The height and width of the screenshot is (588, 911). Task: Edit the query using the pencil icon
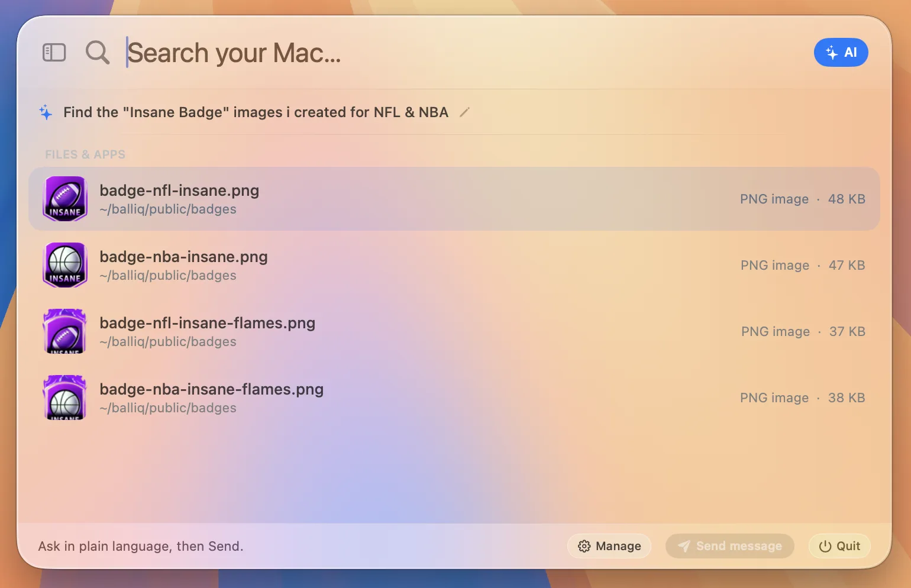465,112
